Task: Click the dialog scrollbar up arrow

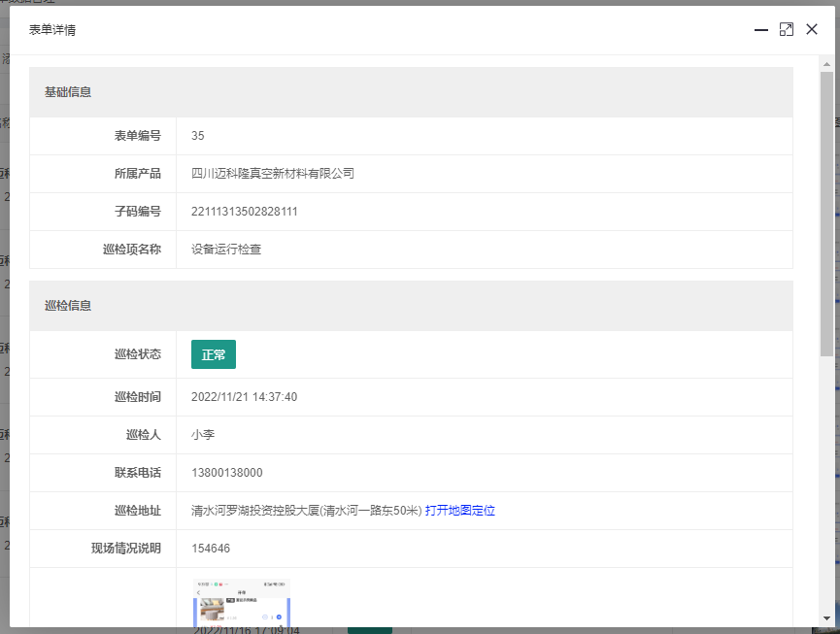Action: [826, 63]
